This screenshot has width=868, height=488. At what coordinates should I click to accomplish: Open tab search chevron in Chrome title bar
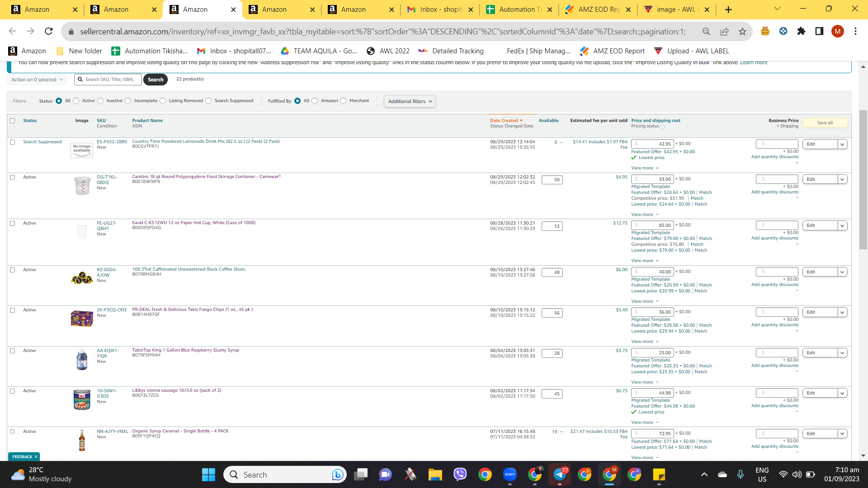click(x=777, y=9)
